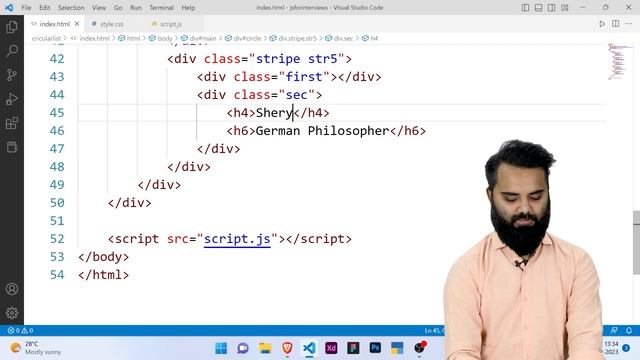Open the Windows Start menu
Image resolution: width=640 pixels, height=360 pixels.
221,348
